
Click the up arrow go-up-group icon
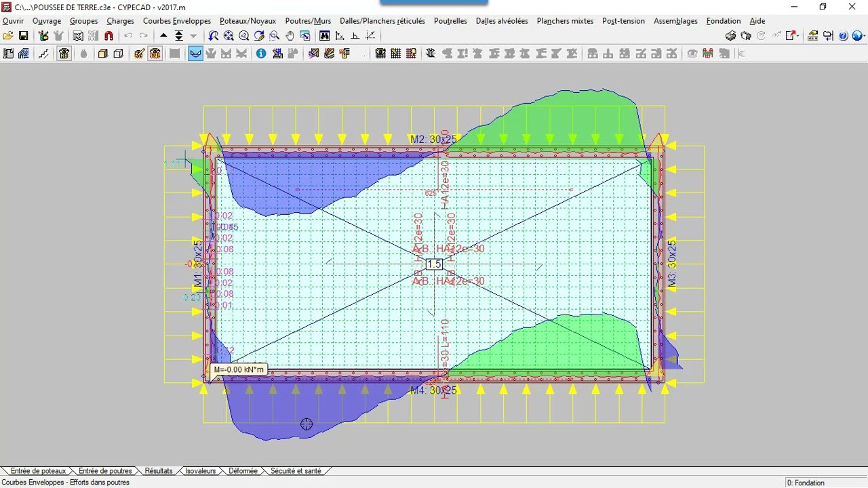[163, 36]
